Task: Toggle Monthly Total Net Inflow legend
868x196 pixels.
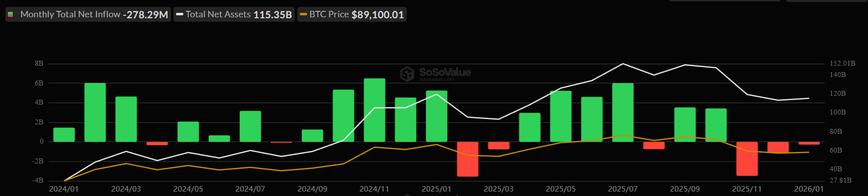Action: click(88, 14)
